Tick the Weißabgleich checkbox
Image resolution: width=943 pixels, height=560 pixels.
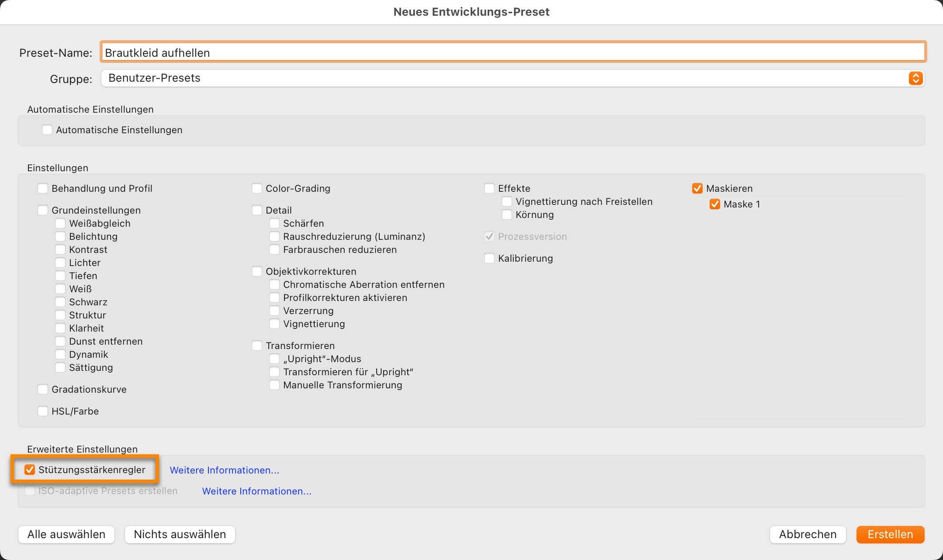point(60,223)
